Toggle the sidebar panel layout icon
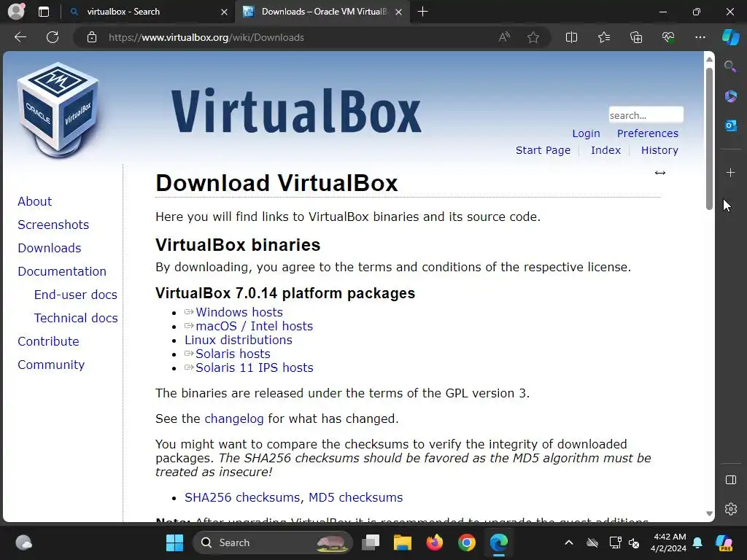 (731, 480)
